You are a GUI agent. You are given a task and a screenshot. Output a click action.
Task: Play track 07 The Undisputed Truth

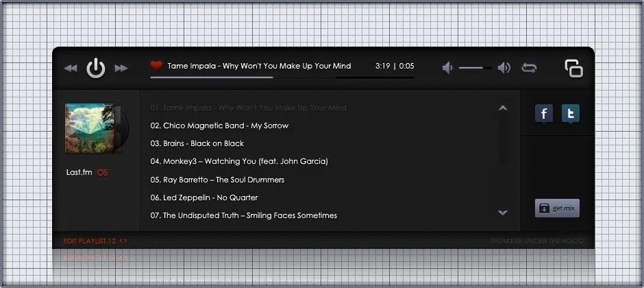(243, 215)
